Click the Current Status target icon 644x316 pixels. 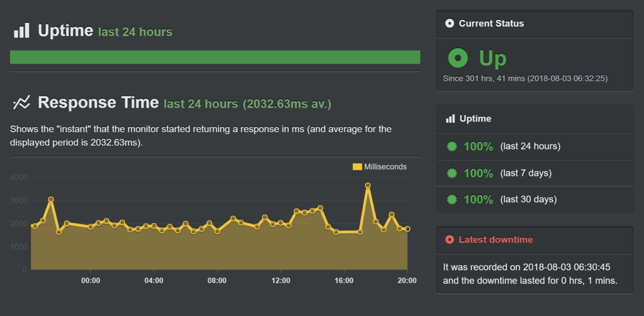[x=450, y=23]
